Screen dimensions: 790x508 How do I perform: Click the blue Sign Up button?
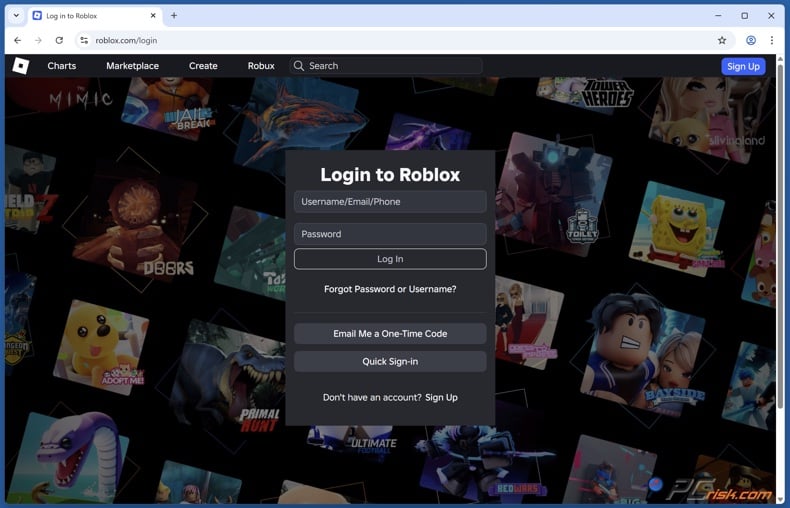coord(743,67)
